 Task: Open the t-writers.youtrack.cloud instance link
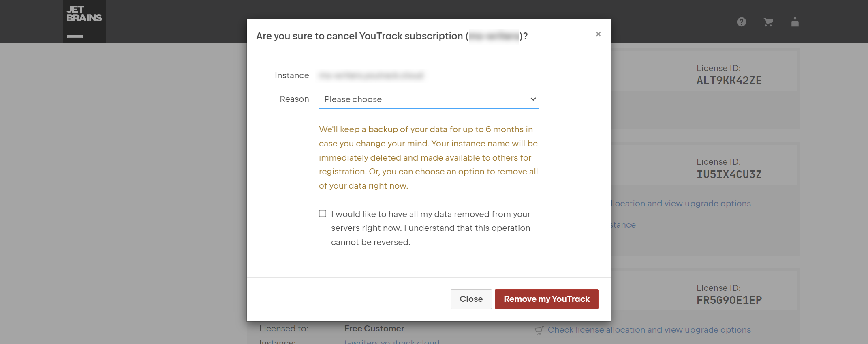tap(392, 342)
